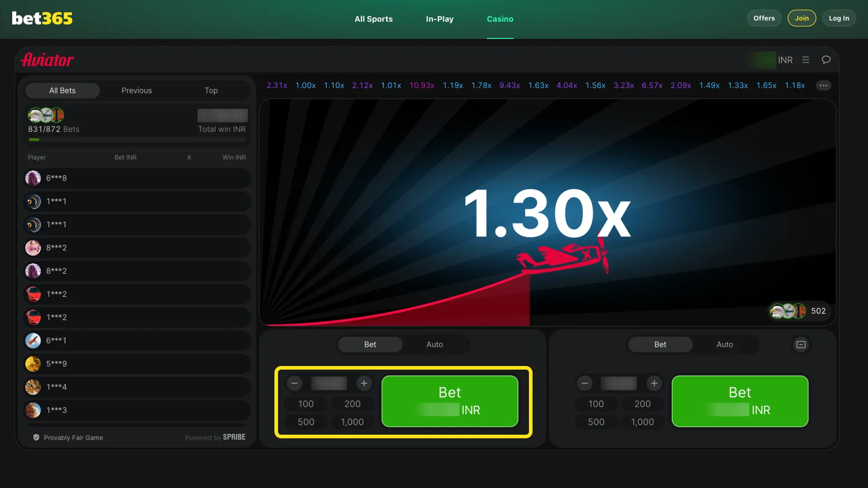Click the 4.04x history multiplier

tap(566, 85)
